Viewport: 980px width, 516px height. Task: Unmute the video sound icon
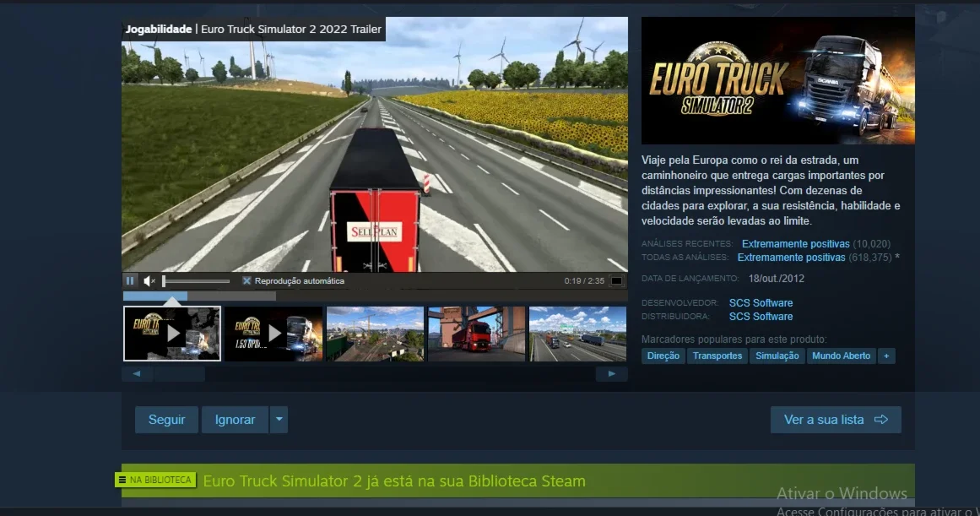[x=149, y=281]
